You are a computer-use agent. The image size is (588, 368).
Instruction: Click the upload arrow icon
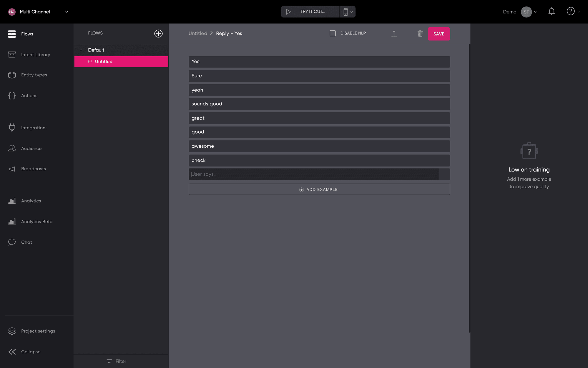pos(394,34)
